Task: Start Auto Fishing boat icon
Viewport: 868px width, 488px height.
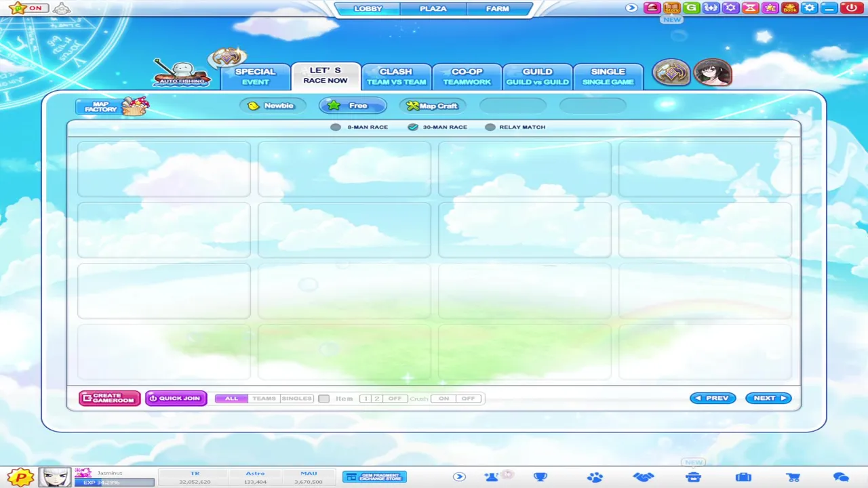Action: coord(181,73)
